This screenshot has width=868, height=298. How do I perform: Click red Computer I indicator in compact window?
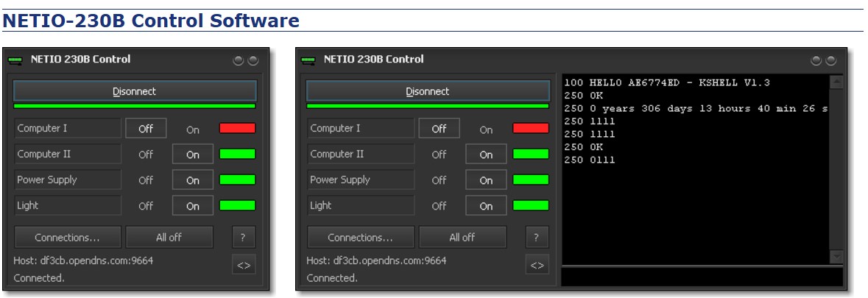[238, 128]
